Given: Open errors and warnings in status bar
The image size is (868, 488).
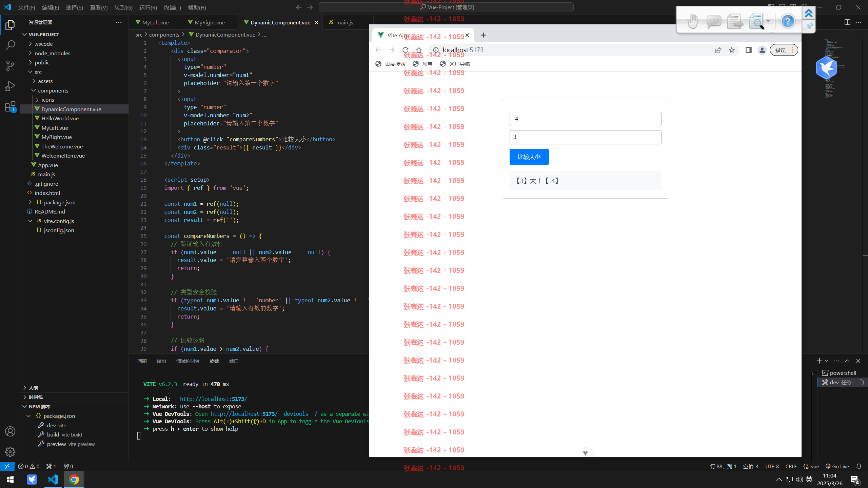Looking at the screenshot, I should 29,466.
